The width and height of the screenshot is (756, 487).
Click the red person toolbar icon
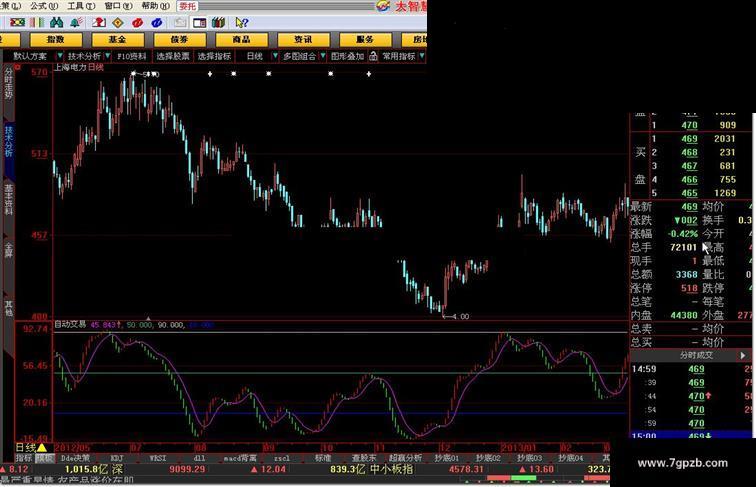[x=99, y=22]
